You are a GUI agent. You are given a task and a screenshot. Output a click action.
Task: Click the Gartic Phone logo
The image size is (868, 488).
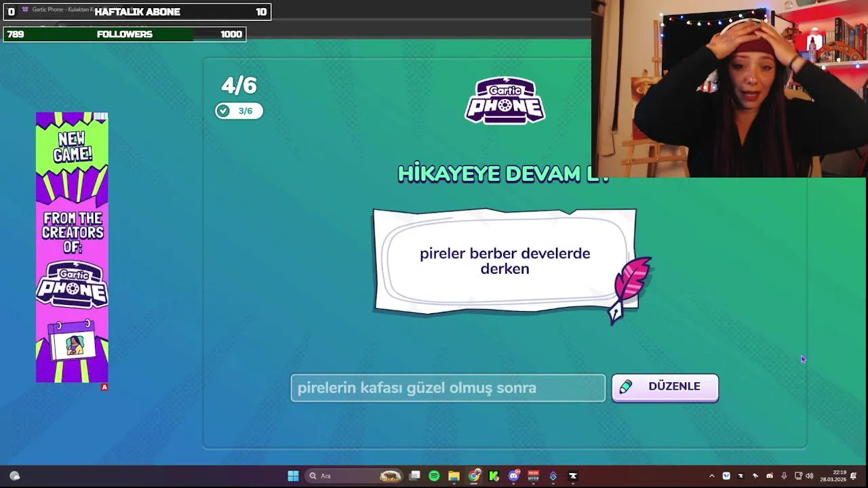[x=505, y=100]
